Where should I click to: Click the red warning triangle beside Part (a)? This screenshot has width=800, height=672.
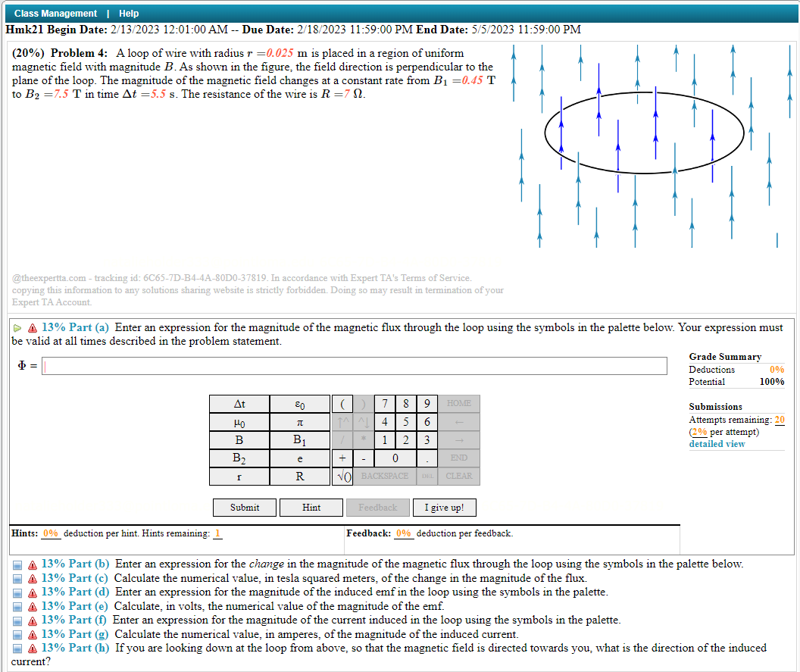[31, 327]
